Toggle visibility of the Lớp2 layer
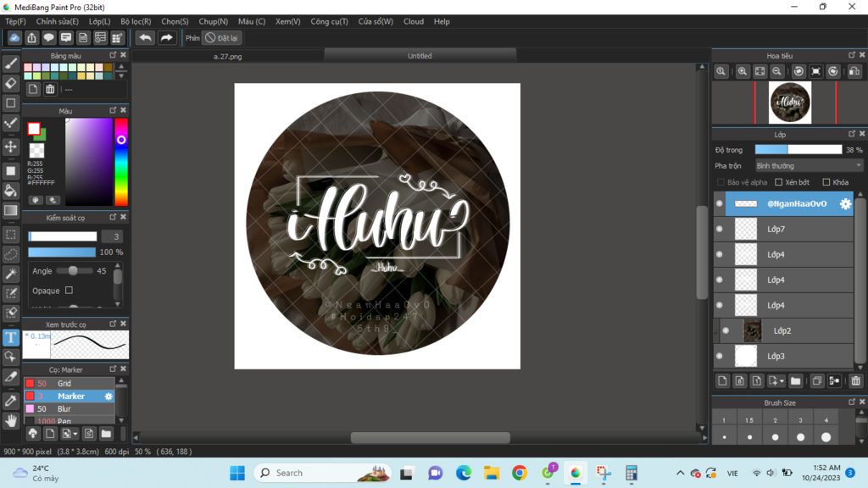The width and height of the screenshot is (868, 488). pyautogui.click(x=726, y=331)
